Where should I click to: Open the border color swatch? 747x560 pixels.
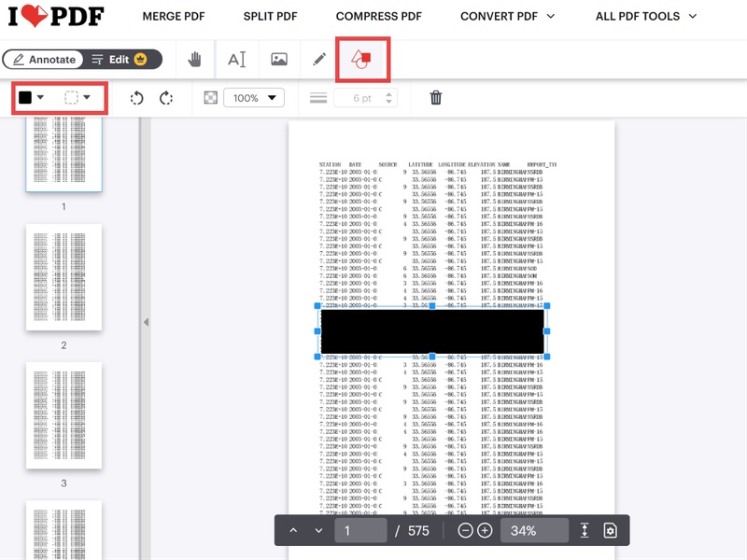71,98
